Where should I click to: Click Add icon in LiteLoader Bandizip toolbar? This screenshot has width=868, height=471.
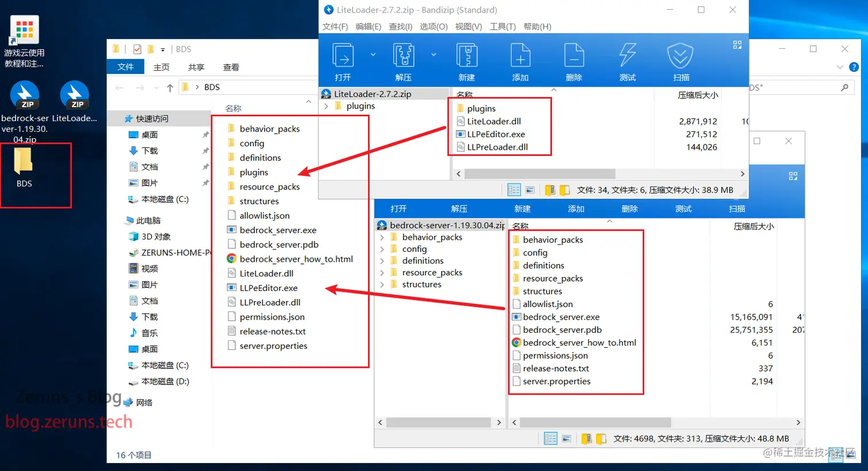520,56
